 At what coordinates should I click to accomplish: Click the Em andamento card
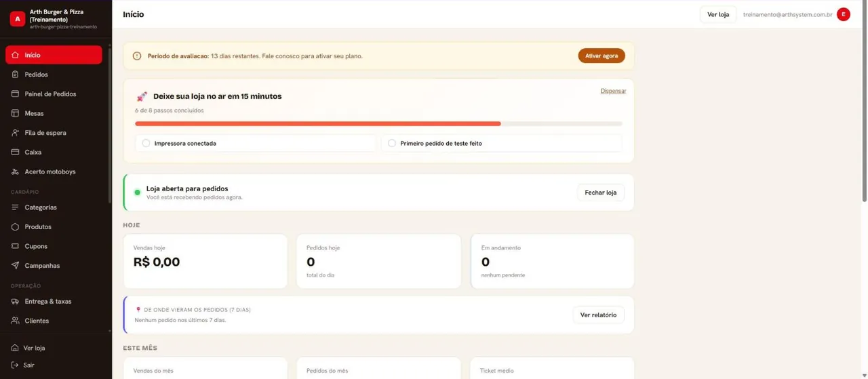tap(553, 261)
